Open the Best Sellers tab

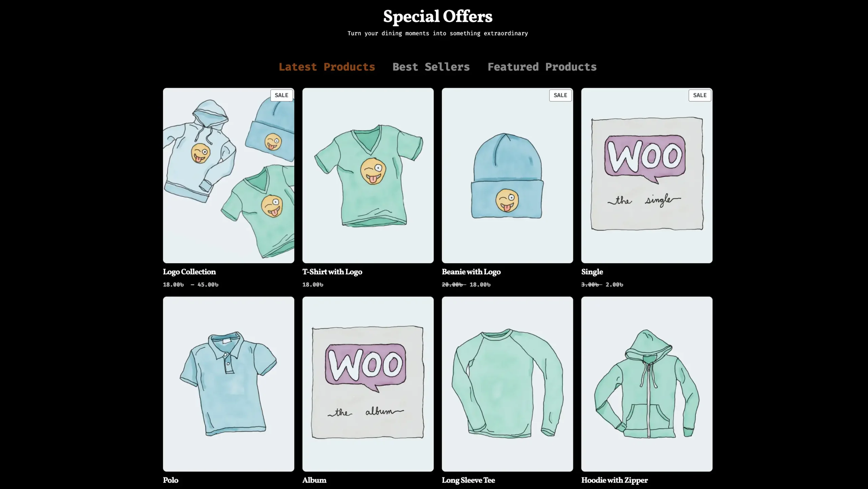(431, 67)
